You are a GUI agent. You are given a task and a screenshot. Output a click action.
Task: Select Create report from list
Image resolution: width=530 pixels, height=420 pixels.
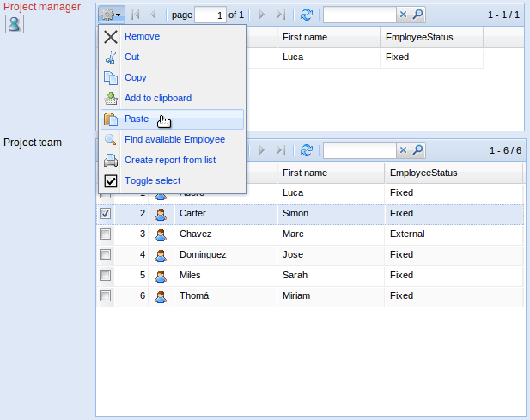click(x=169, y=161)
